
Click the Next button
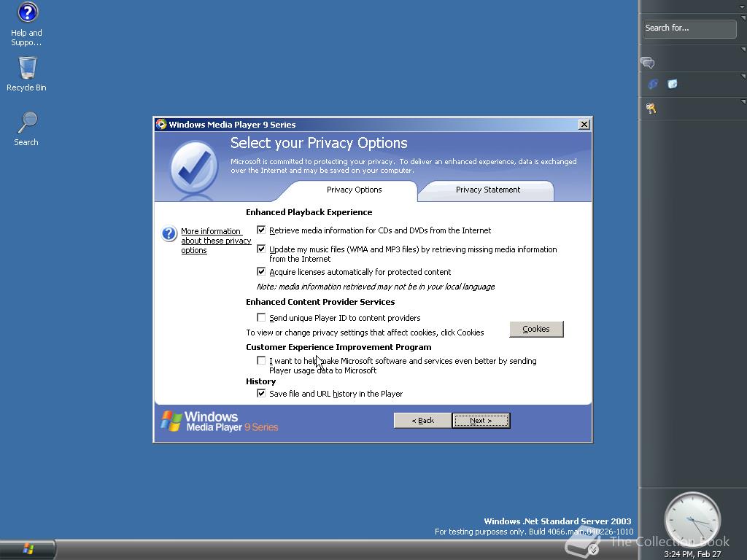[481, 421]
